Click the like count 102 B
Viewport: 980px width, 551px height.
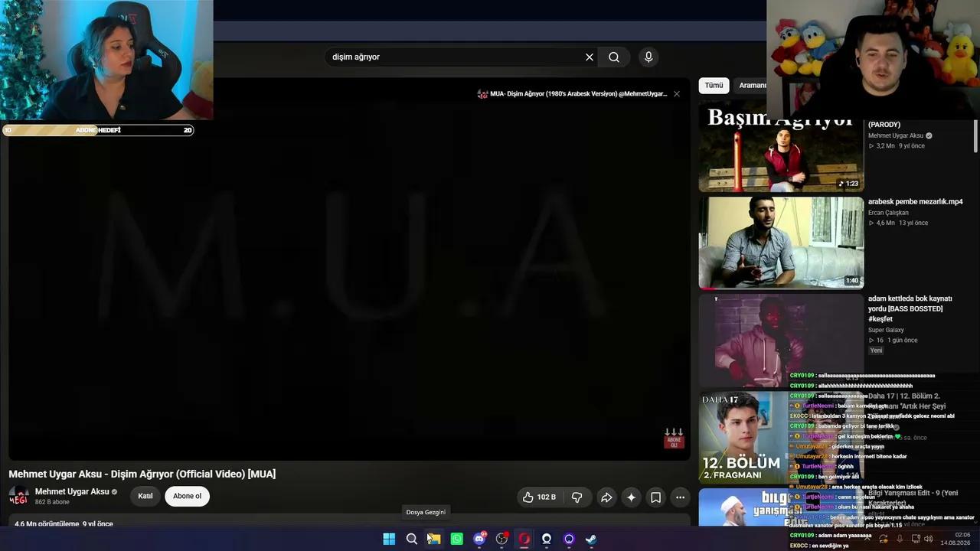(x=547, y=497)
